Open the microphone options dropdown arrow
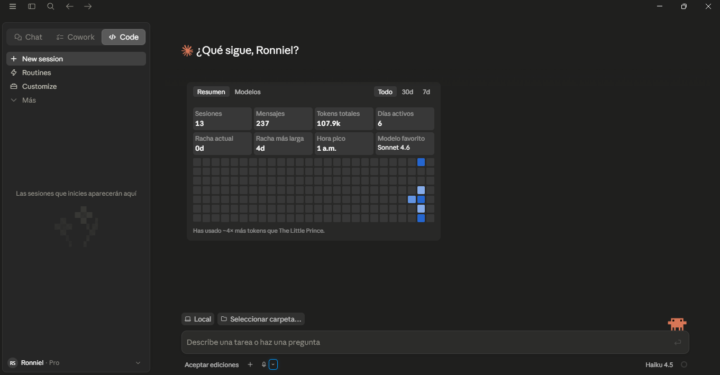This screenshot has width=720, height=375. point(273,364)
